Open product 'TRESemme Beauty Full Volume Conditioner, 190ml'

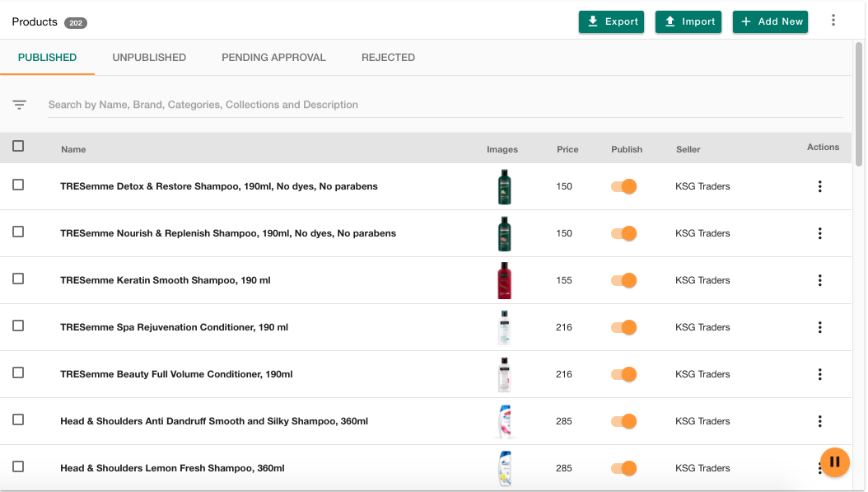(x=176, y=374)
